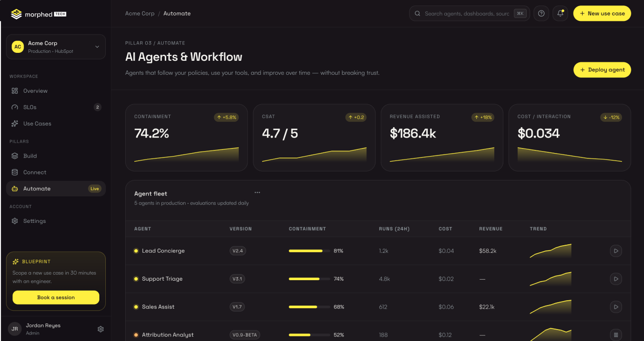This screenshot has height=341, width=644.
Task: Click the Deploy agent button
Action: coord(602,70)
